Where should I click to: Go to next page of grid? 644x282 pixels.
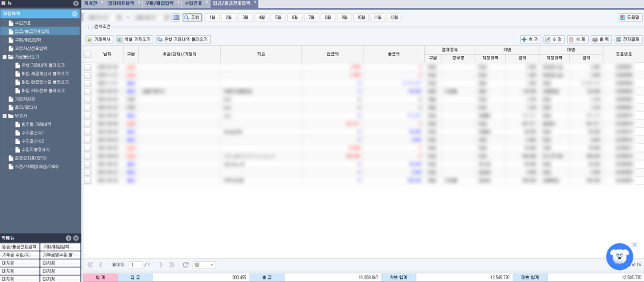(161, 265)
